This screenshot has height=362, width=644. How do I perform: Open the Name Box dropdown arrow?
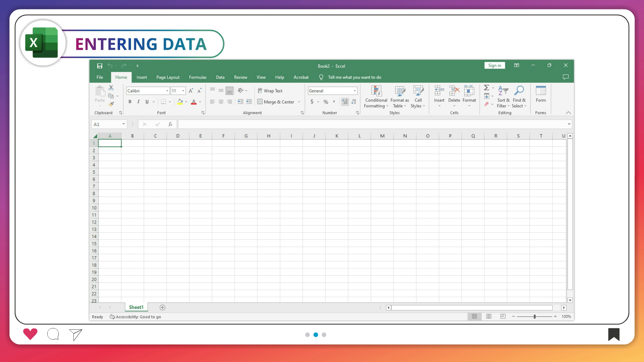(123, 124)
